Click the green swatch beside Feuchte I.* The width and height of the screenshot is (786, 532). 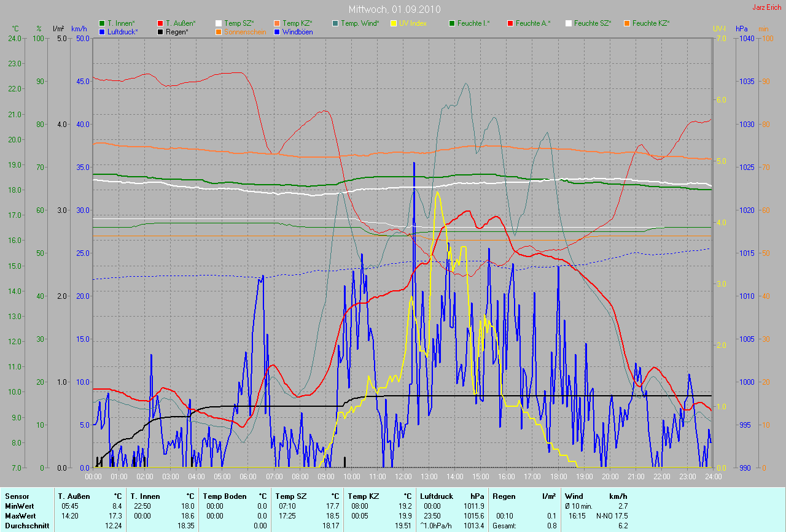coord(452,23)
